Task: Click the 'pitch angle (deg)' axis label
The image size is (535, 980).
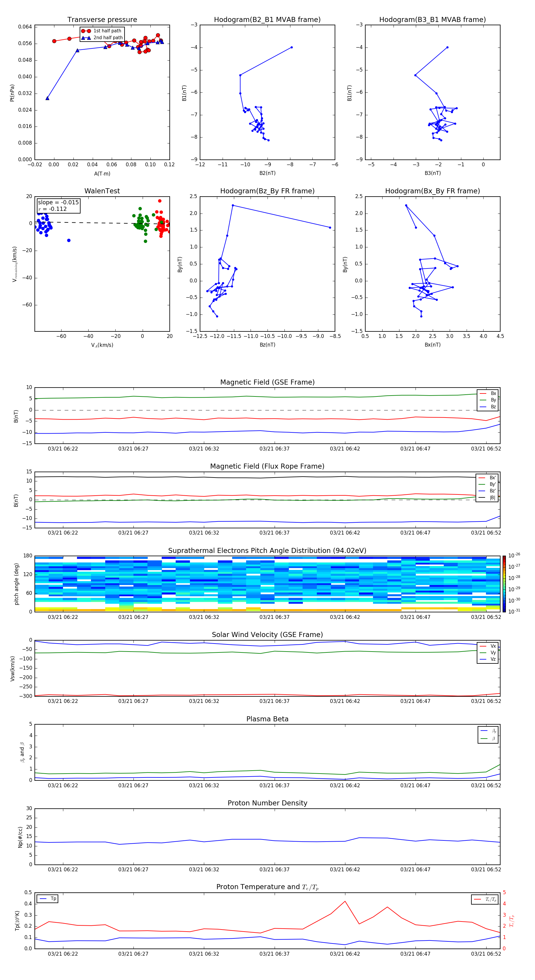Action: [x=16, y=584]
